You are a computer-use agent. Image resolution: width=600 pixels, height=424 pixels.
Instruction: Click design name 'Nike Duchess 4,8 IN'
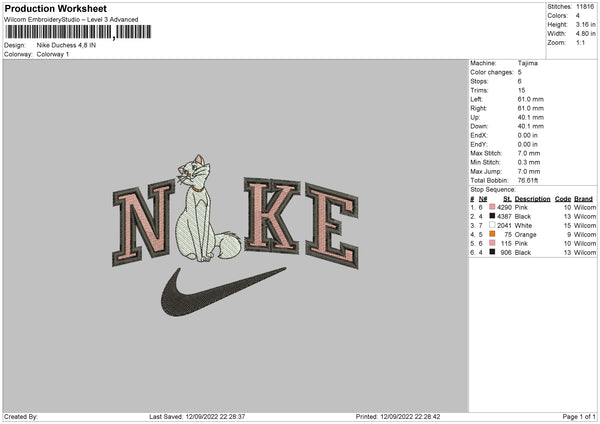point(66,45)
